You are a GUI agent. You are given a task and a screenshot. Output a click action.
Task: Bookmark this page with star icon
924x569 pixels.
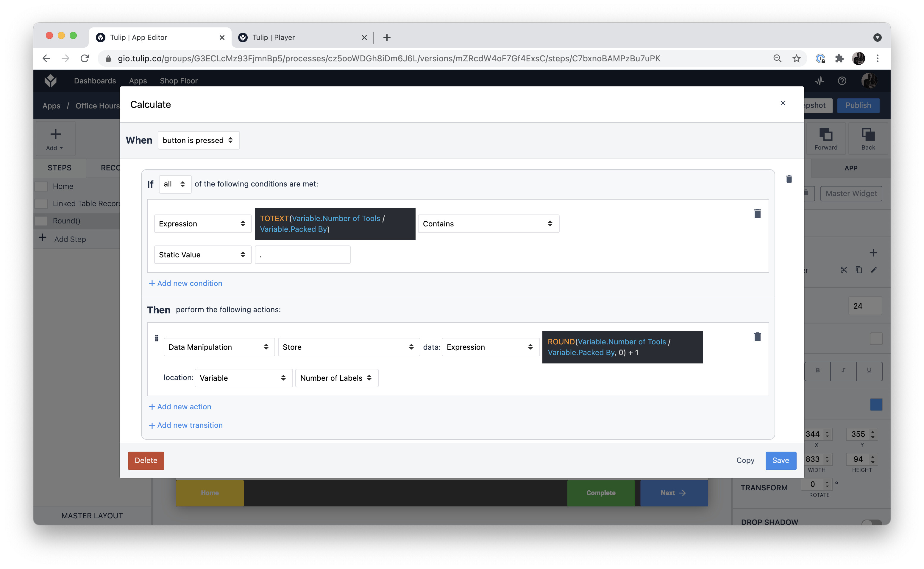796,58
